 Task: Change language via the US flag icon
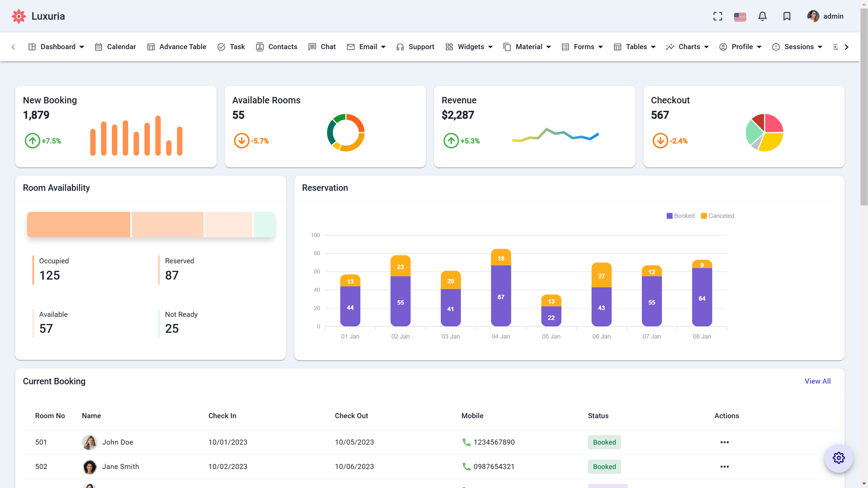click(740, 16)
